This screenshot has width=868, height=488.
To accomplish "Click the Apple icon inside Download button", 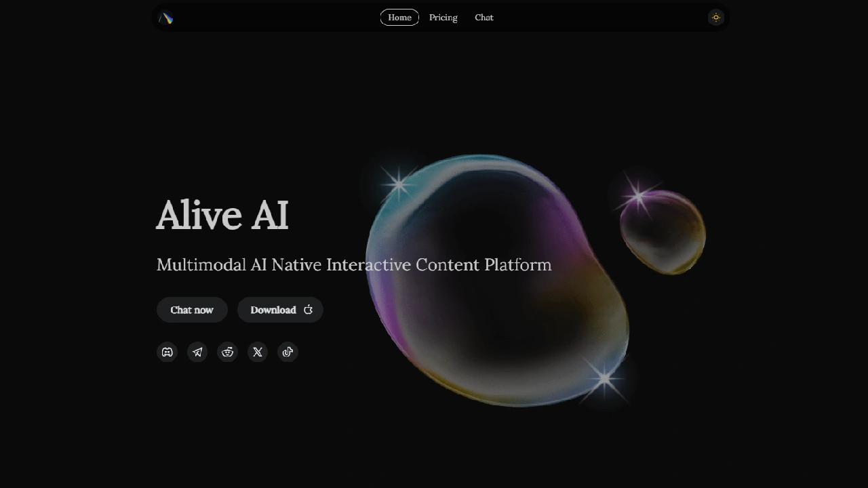I will tap(309, 310).
